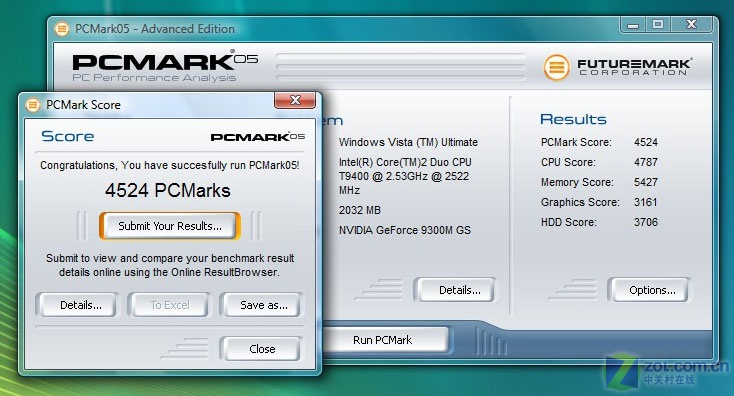This screenshot has width=734, height=396.
Task: Click Graphics Score value 3161
Action: coord(646,202)
